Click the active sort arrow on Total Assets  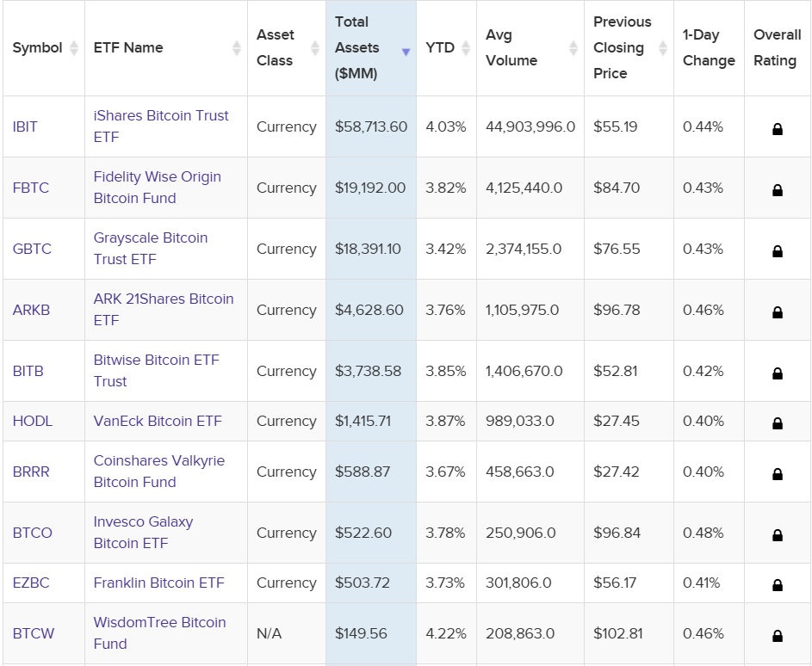tap(405, 52)
